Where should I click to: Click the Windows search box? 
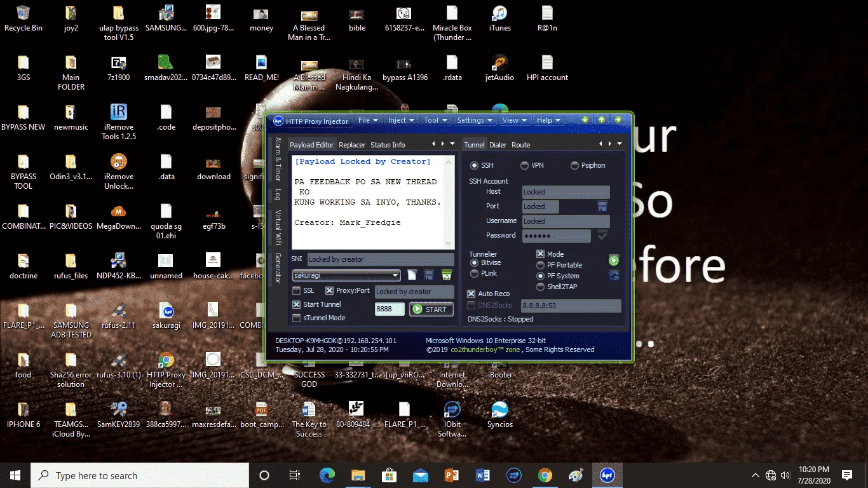[x=140, y=475]
